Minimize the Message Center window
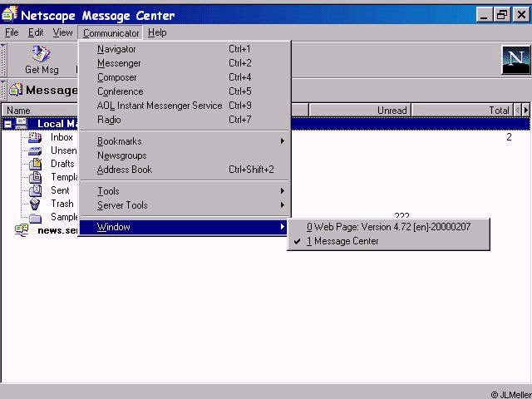The height and width of the screenshot is (399, 532). (485, 15)
